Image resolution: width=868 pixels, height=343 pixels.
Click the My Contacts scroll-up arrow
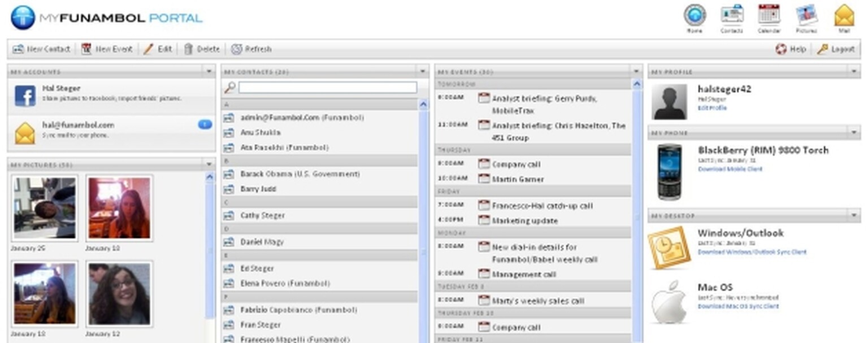[x=424, y=105]
